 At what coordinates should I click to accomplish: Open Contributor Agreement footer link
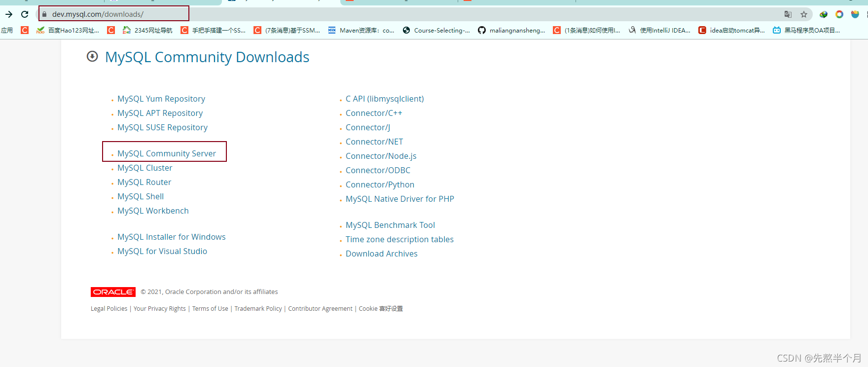[x=320, y=309]
